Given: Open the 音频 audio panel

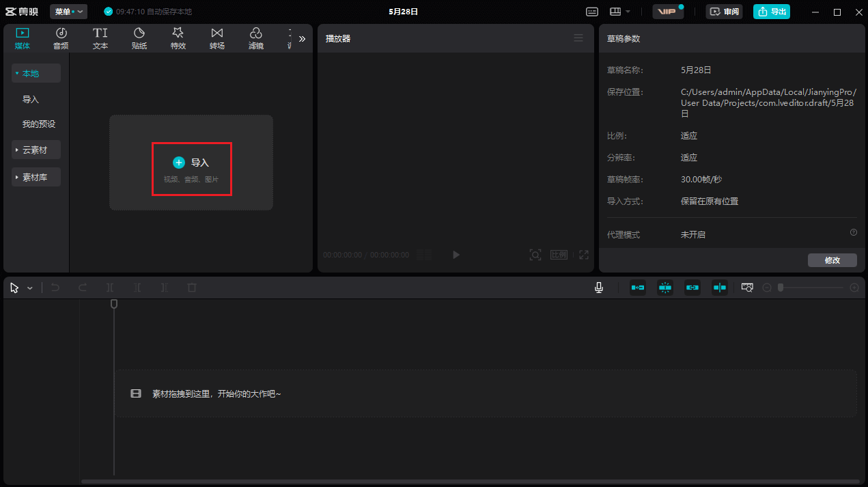Looking at the screenshot, I should (x=61, y=38).
